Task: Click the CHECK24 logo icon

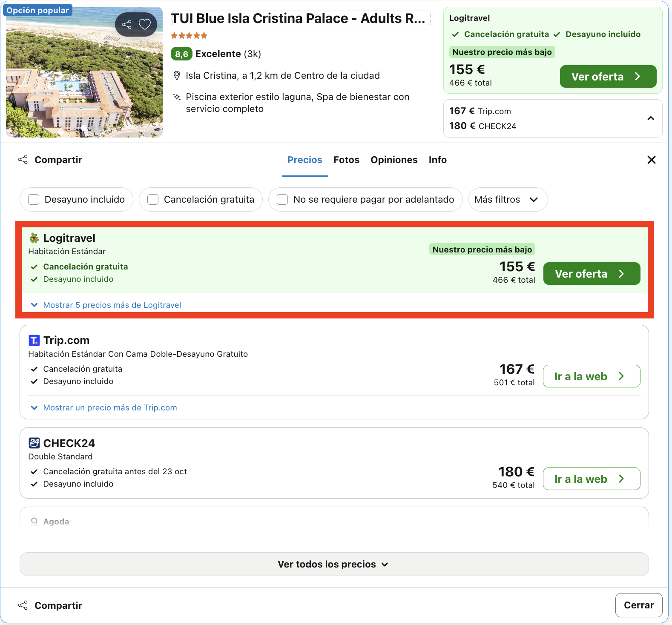Action: (34, 443)
